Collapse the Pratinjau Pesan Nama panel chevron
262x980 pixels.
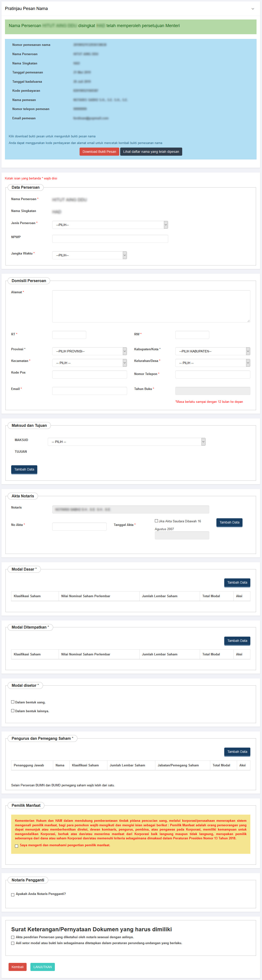coord(252,9)
